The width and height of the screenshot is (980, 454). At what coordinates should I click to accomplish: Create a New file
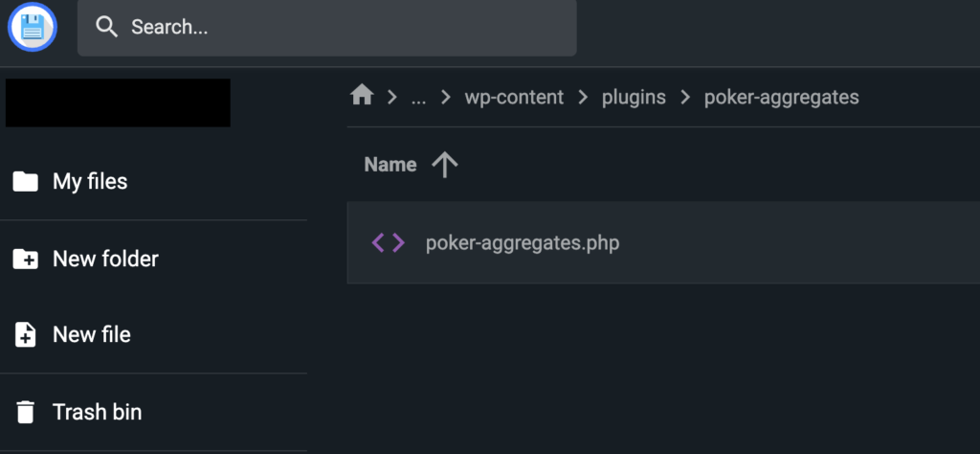(92, 335)
